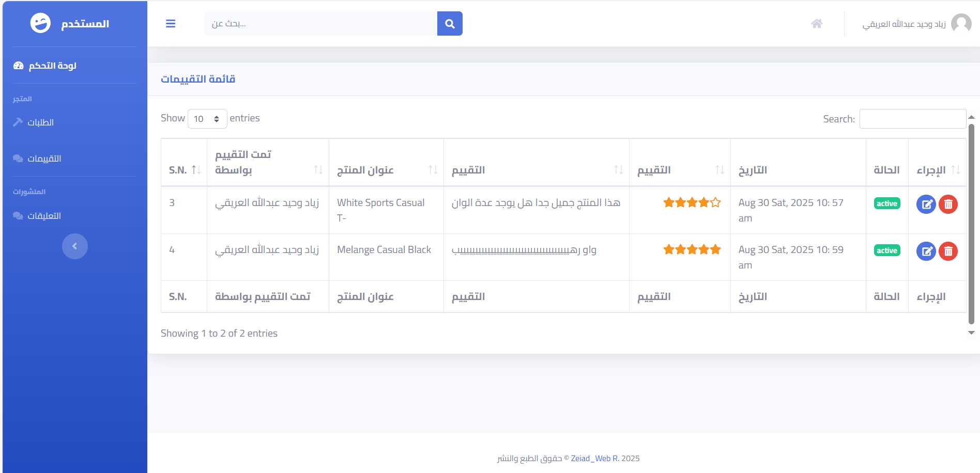Click the smiley logo in sidebar
The image size is (980, 473).
point(40,23)
